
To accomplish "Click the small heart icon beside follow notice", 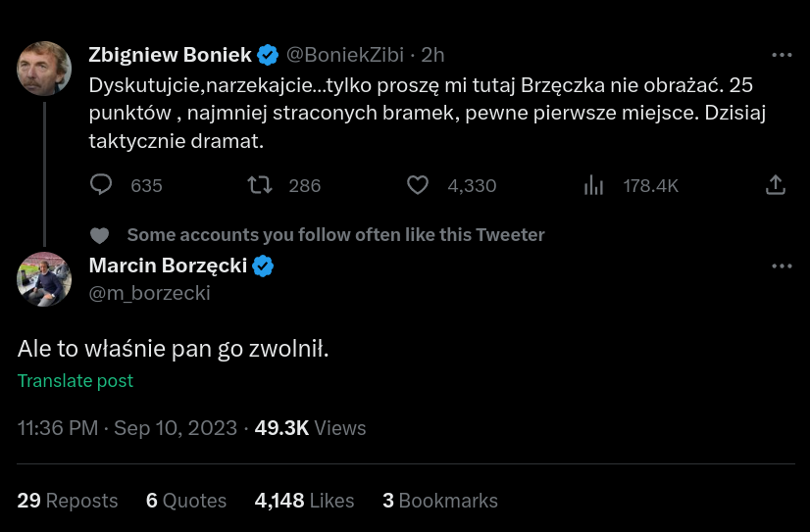I will tap(99, 235).
